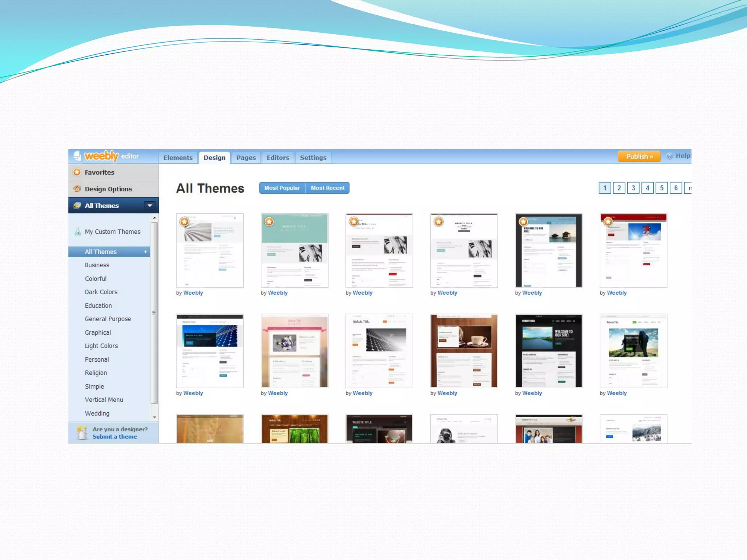Viewport: 747px width, 560px height.
Task: Click the paint bucket designer icon
Action: (82, 433)
